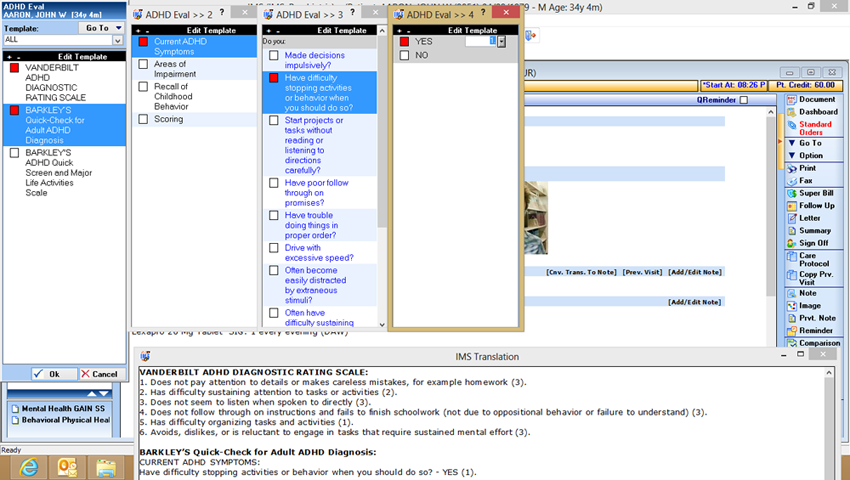This screenshot has width=850, height=480.
Task: Click the patient photo thumbnail
Action: [x=536, y=217]
